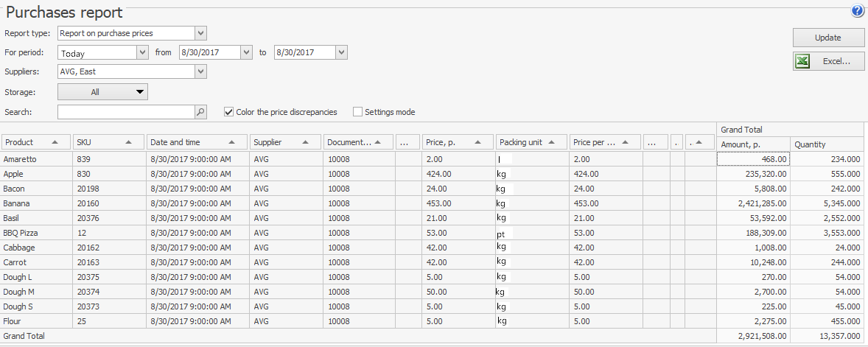Screen dimensions: 868x347
Task: Open the help question mark icon
Action: [x=858, y=11]
